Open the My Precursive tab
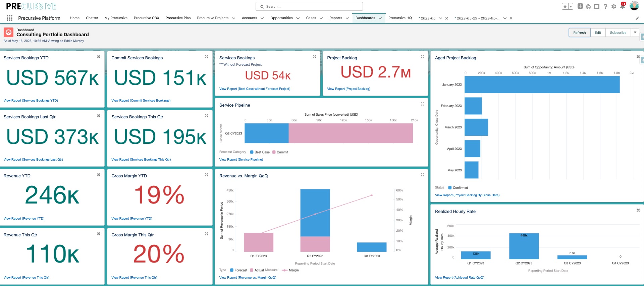644x286 pixels. tap(116, 18)
